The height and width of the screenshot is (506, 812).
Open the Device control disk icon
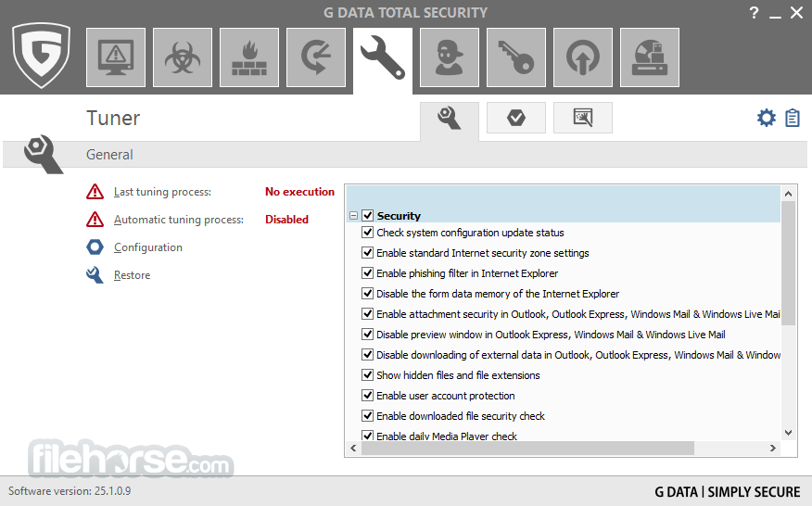point(650,57)
